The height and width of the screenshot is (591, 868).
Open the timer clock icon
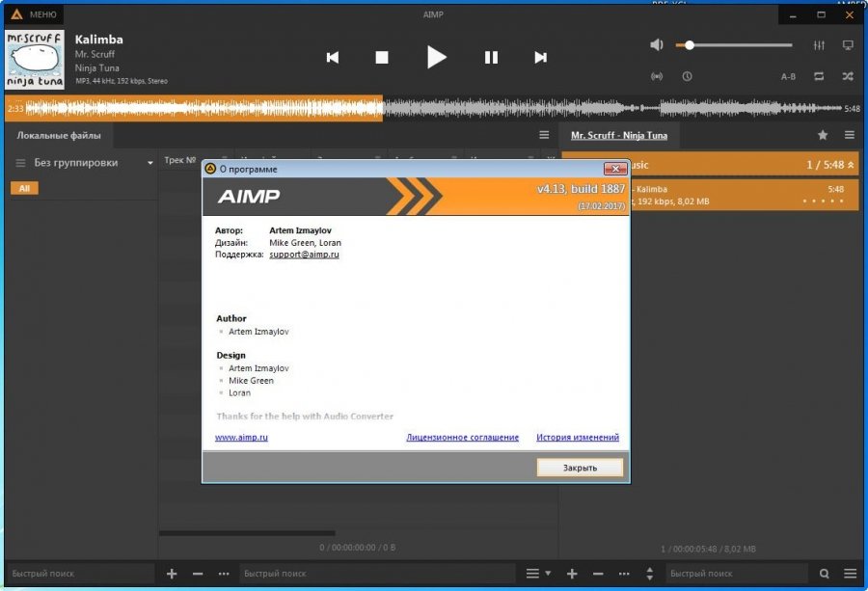tap(687, 76)
